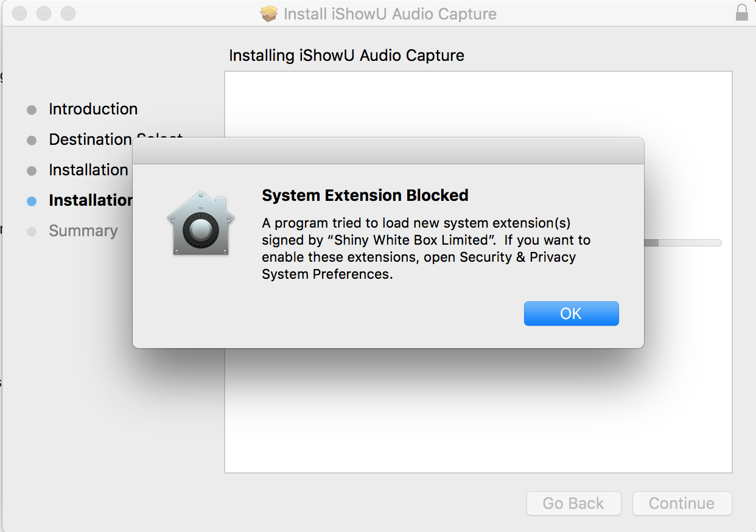Viewport: 756px width, 532px height.
Task: Click the package box icon beside window title
Action: tap(269, 13)
